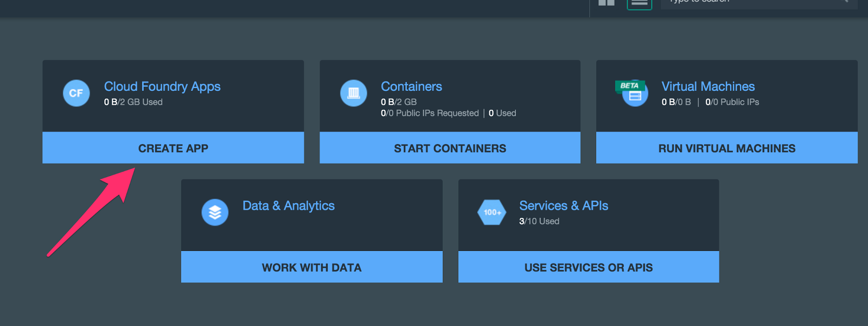Click the CF Cloud Foundry Apps icon
This screenshot has width=868, height=326.
pyautogui.click(x=76, y=93)
